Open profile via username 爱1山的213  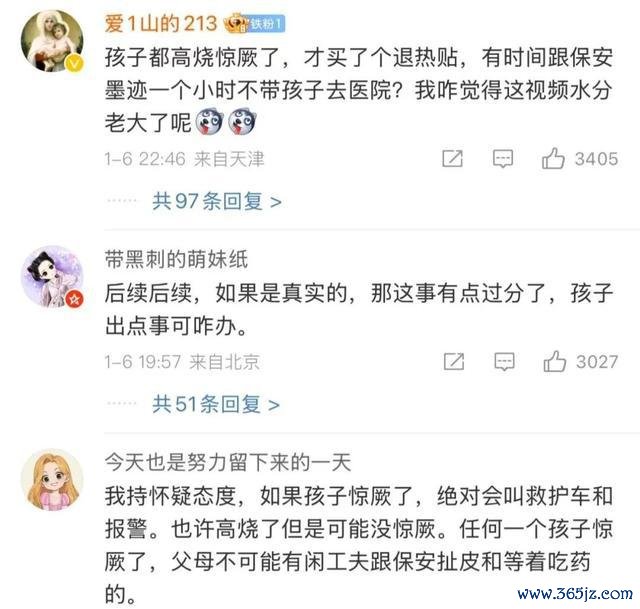click(160, 23)
